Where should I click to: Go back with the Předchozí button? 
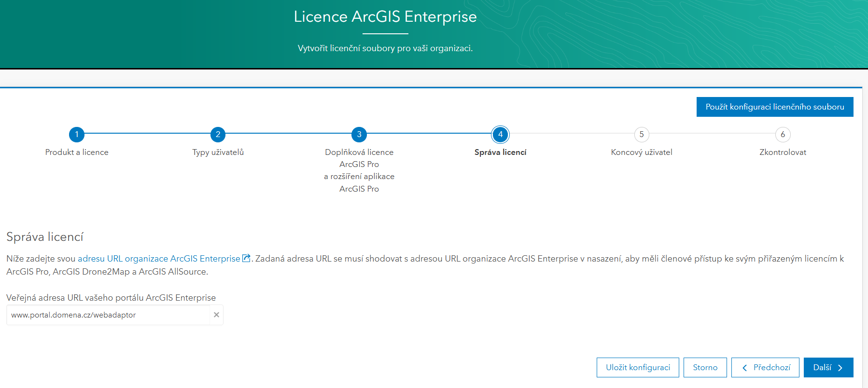tap(765, 367)
